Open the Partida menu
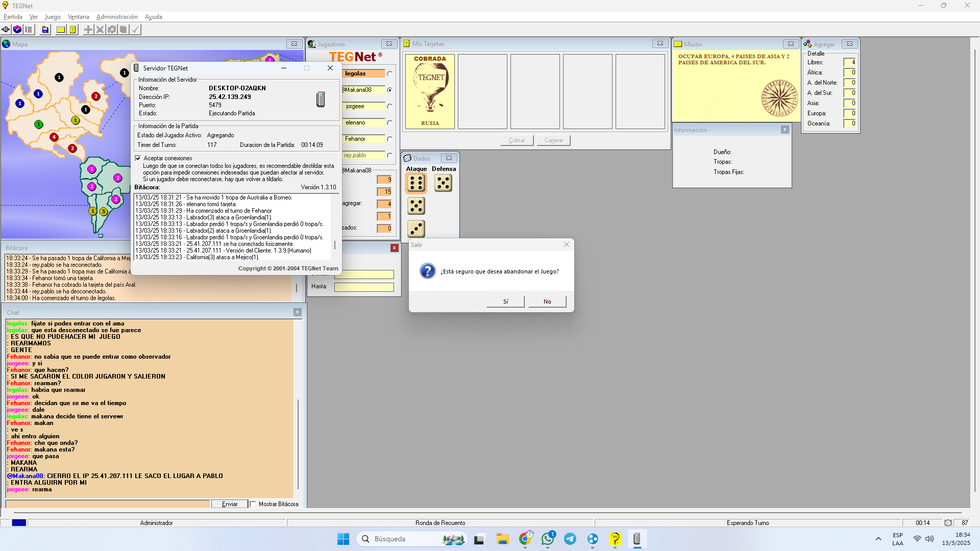980x551 pixels. point(13,17)
